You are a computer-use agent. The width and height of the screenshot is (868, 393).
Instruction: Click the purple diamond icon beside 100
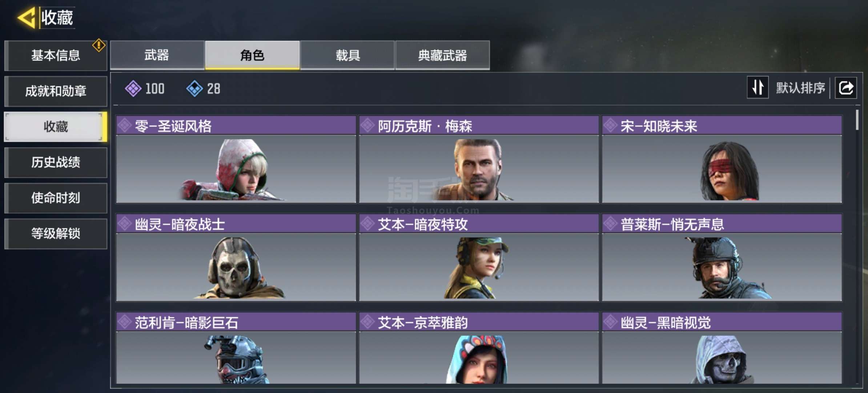[133, 88]
